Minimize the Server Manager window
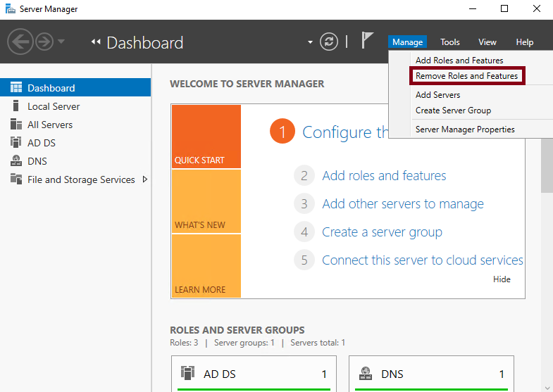The image size is (553, 392). tap(473, 8)
